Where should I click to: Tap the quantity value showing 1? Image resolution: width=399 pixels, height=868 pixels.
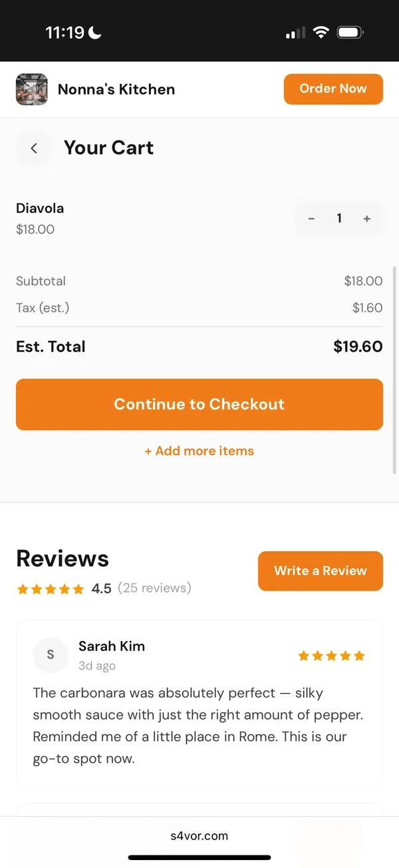click(339, 218)
